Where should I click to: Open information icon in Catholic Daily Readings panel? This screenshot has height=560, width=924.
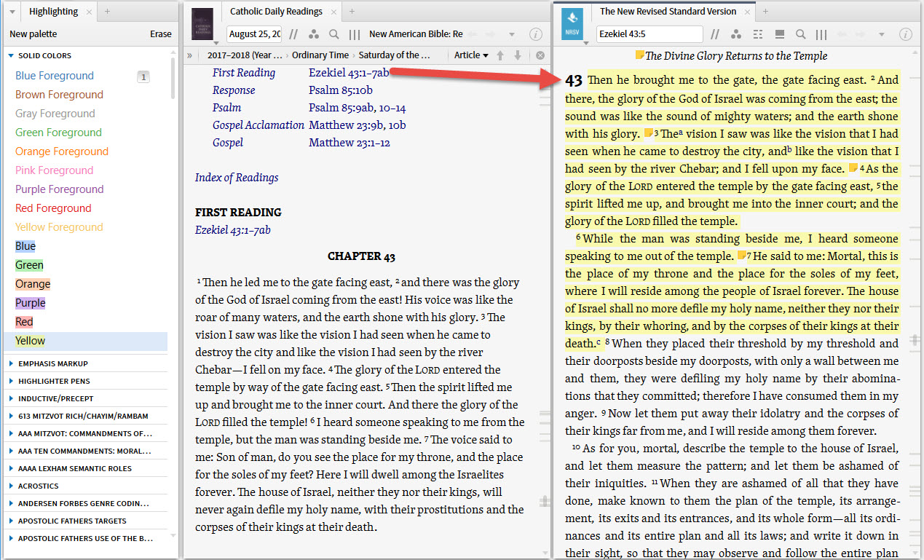(x=535, y=34)
